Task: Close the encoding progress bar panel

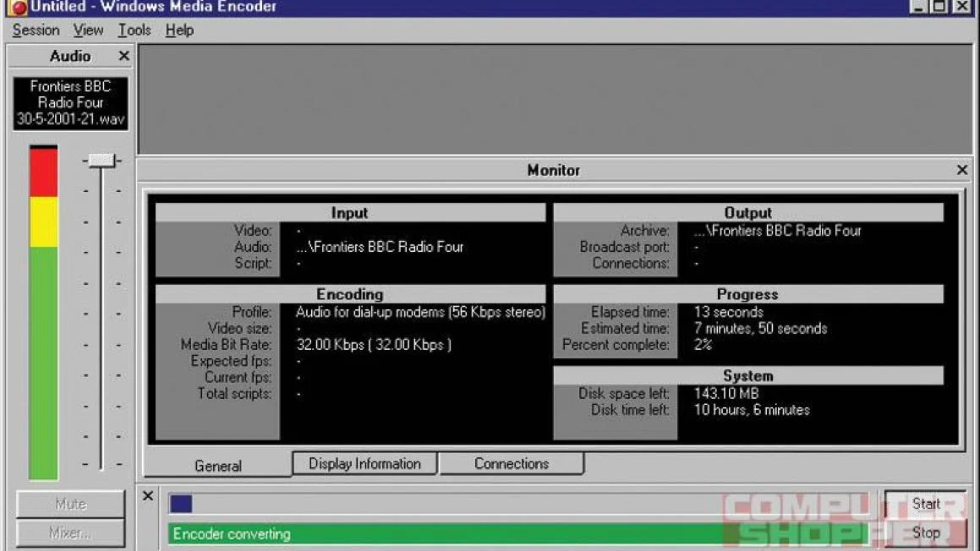Action: (148, 496)
